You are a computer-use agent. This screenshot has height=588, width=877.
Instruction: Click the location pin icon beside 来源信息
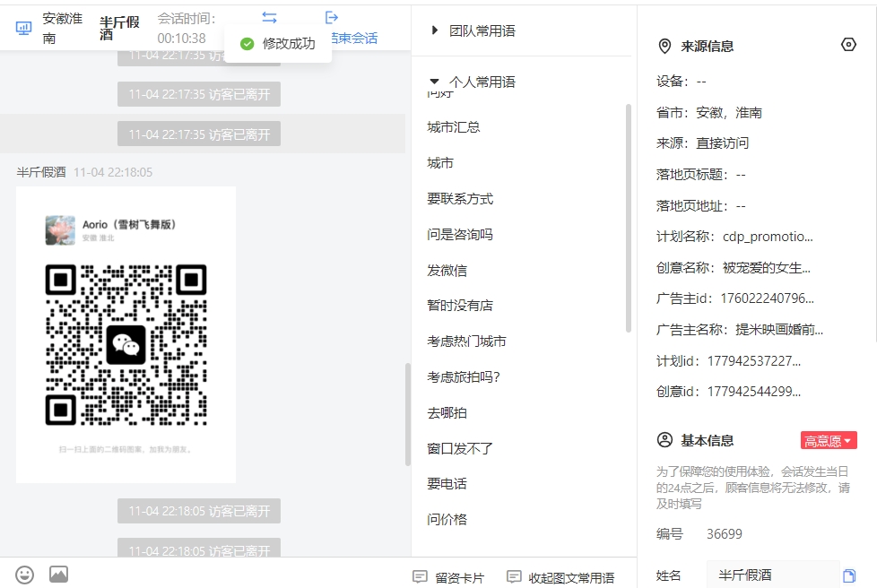[x=664, y=46]
